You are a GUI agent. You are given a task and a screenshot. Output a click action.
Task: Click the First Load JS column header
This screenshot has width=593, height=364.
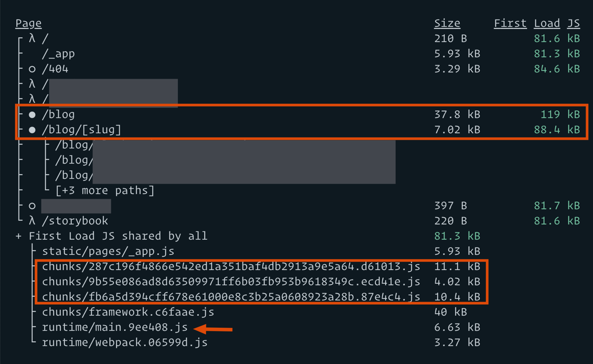coord(536,23)
